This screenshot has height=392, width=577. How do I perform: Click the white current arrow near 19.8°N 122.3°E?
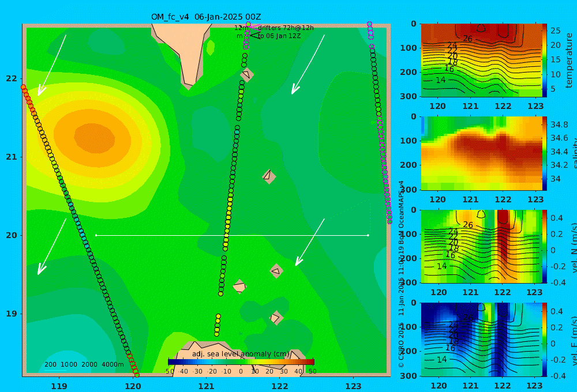click(x=310, y=242)
